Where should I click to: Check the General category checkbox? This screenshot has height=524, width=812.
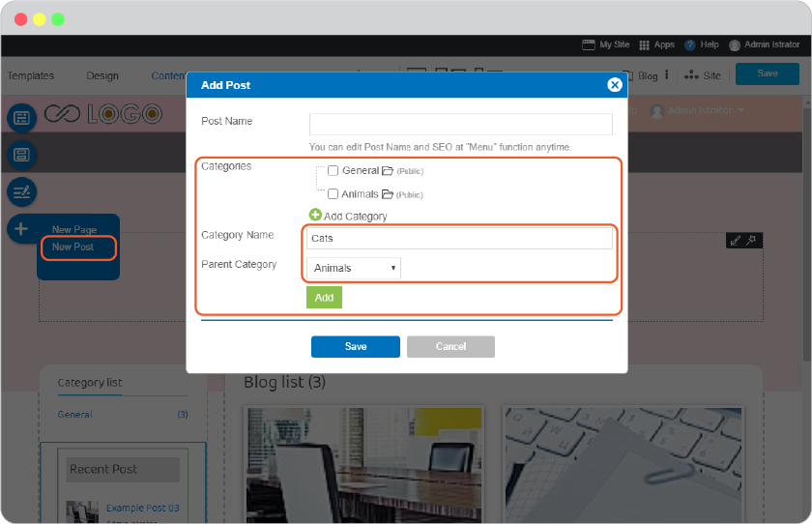[333, 170]
